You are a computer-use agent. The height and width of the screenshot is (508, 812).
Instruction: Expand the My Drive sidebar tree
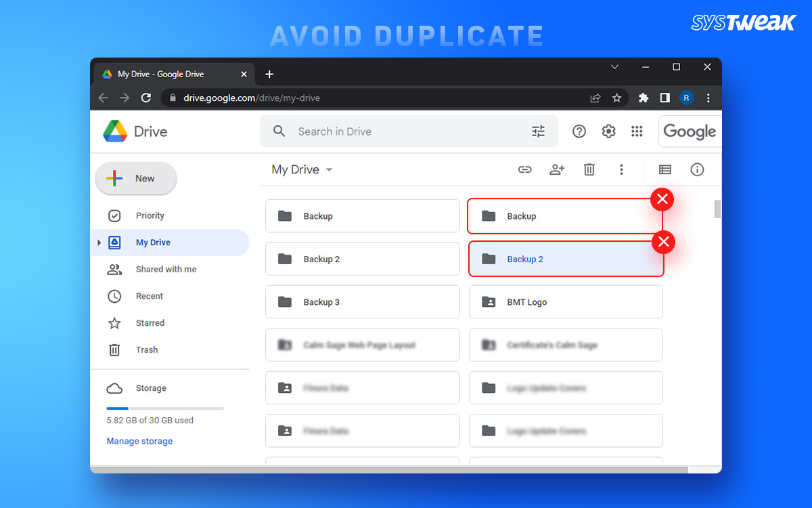pyautogui.click(x=99, y=242)
